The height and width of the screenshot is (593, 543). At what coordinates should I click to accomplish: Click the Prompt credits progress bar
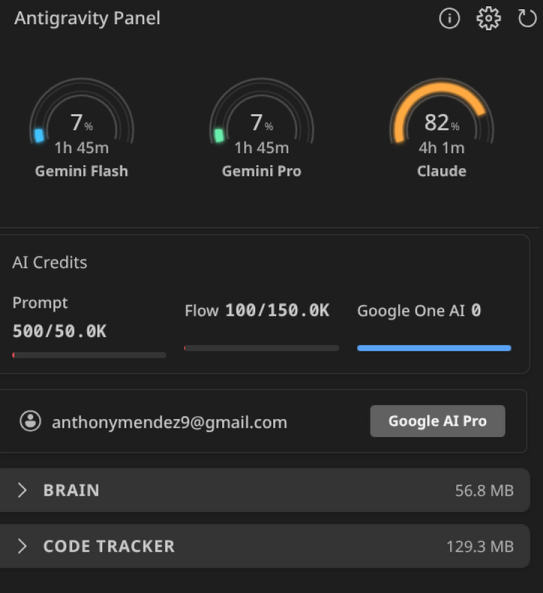point(89,355)
